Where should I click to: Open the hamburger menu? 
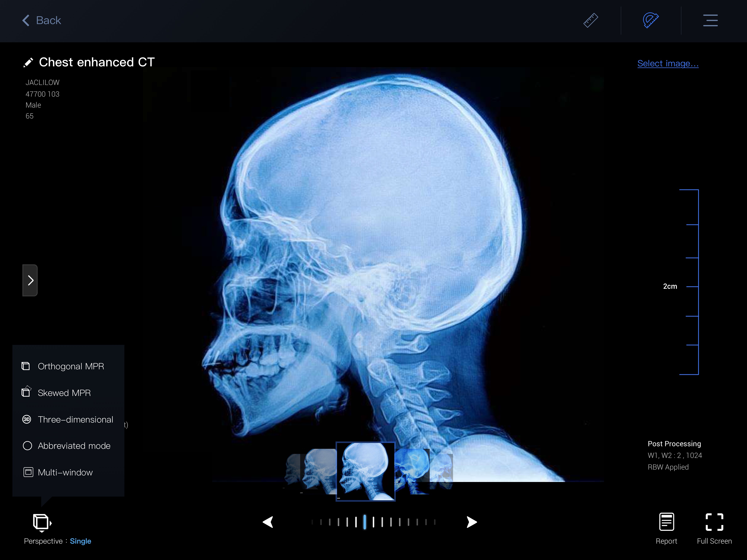tap(710, 21)
